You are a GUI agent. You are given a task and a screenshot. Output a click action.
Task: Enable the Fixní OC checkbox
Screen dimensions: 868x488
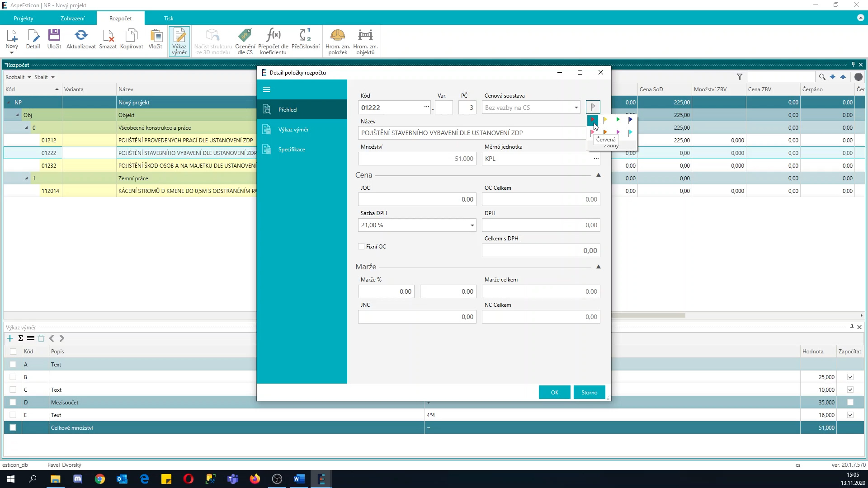tap(361, 247)
